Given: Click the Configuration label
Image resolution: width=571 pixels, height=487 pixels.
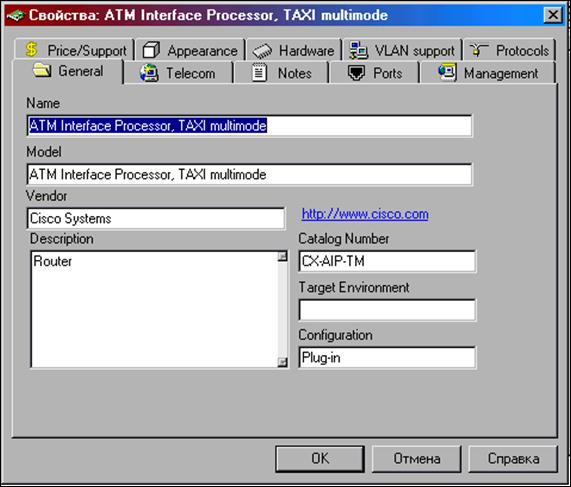Looking at the screenshot, I should (x=335, y=335).
